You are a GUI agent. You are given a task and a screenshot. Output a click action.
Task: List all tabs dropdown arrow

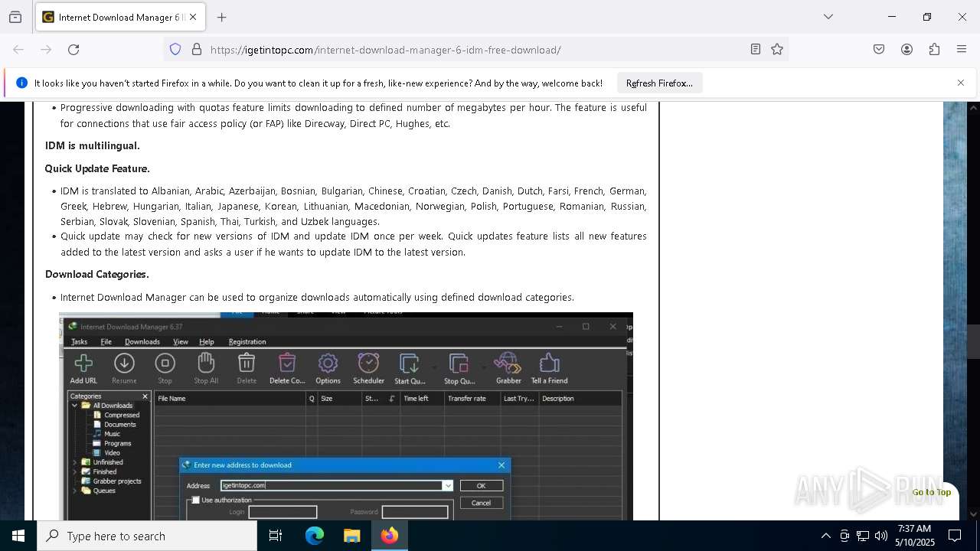pyautogui.click(x=828, y=17)
